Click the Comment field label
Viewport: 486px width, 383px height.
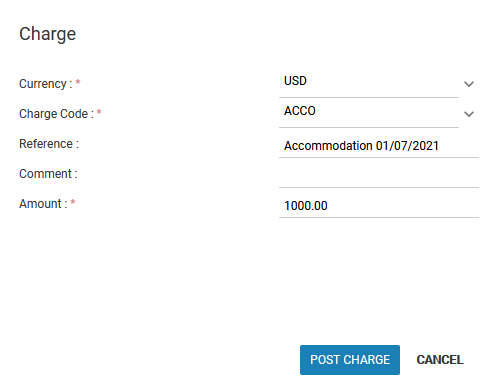pos(48,174)
